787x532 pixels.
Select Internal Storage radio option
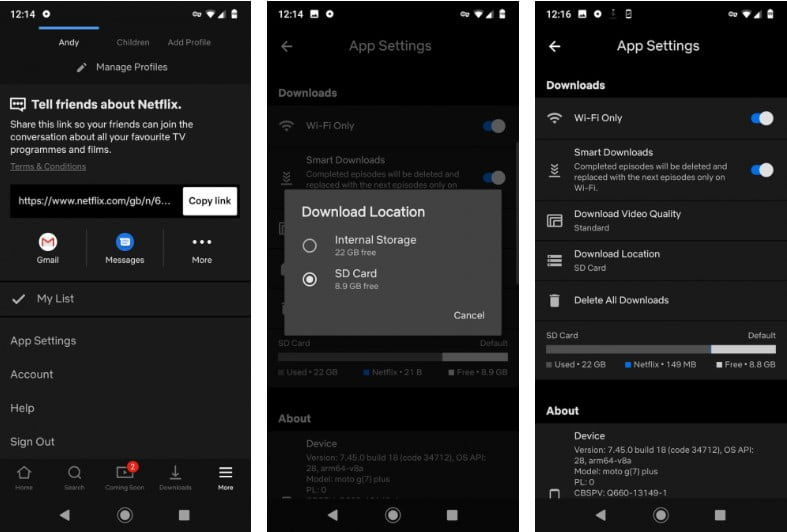coord(310,245)
